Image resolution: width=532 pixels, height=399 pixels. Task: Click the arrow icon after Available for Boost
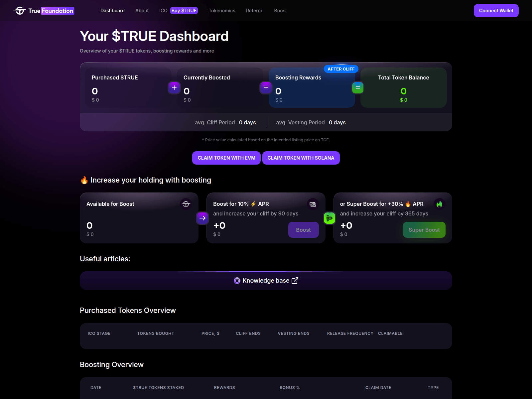pyautogui.click(x=202, y=218)
